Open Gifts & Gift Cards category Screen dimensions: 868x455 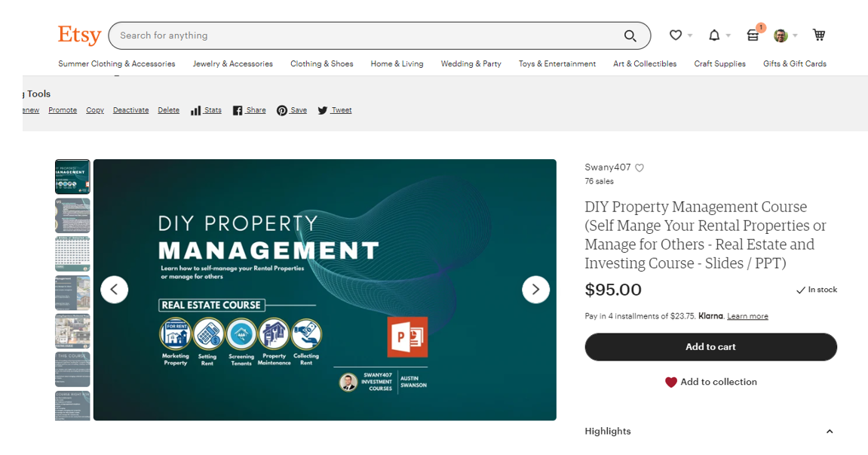[x=795, y=63]
